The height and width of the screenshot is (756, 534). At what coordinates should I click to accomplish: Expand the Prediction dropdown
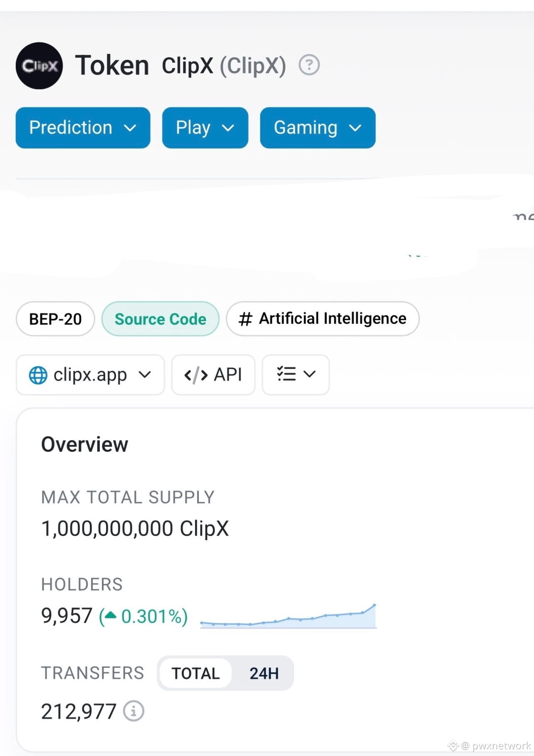(83, 127)
